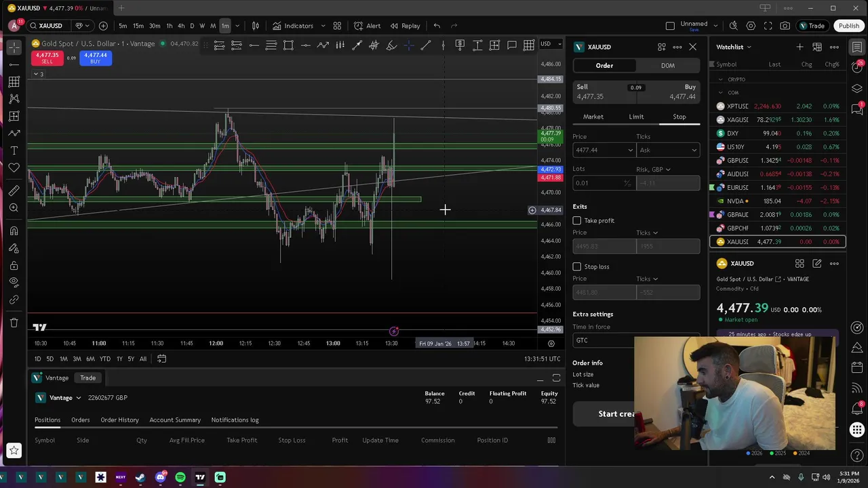
Task: Click the undo arrow in top toolbar
Action: coord(437,26)
